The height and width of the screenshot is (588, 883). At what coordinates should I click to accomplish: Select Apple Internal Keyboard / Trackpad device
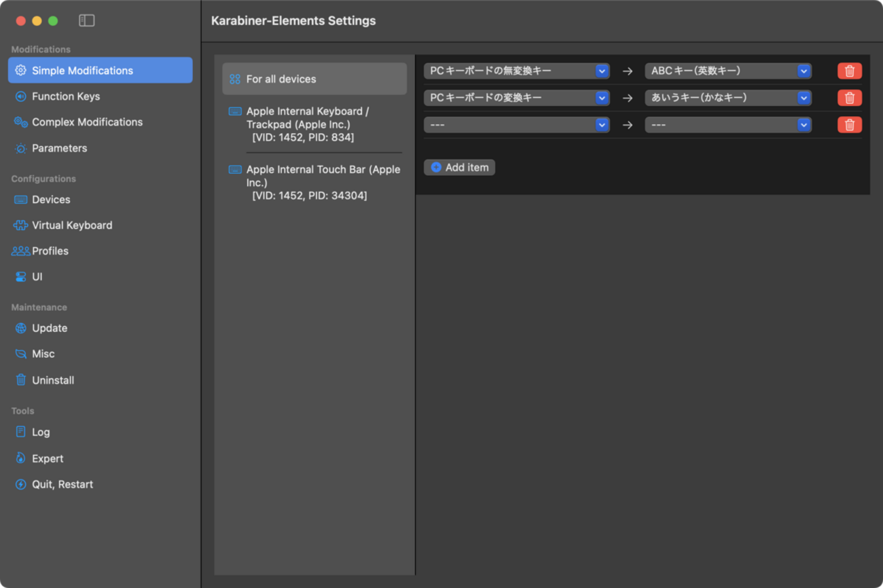pyautogui.click(x=314, y=124)
